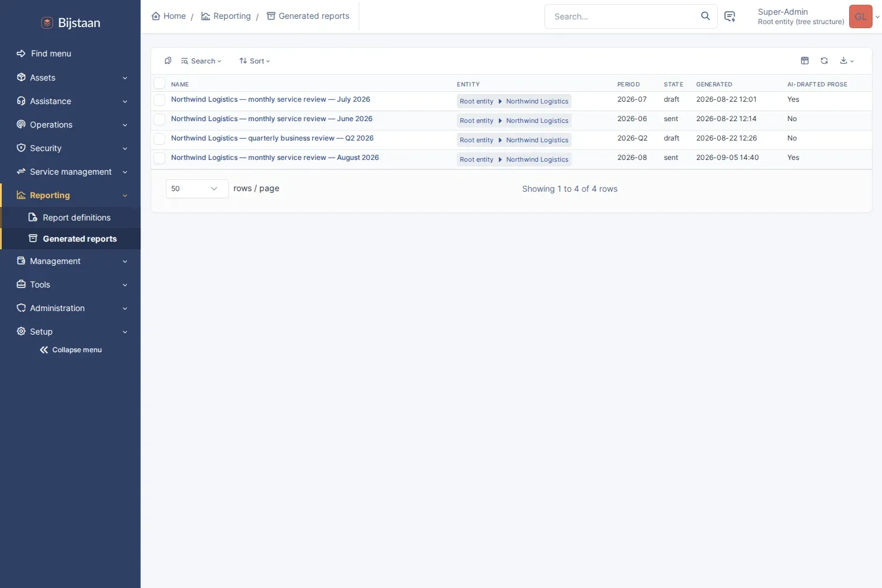The height and width of the screenshot is (588, 882).
Task: Click the Tools toolbox icon
Action: (x=21, y=284)
